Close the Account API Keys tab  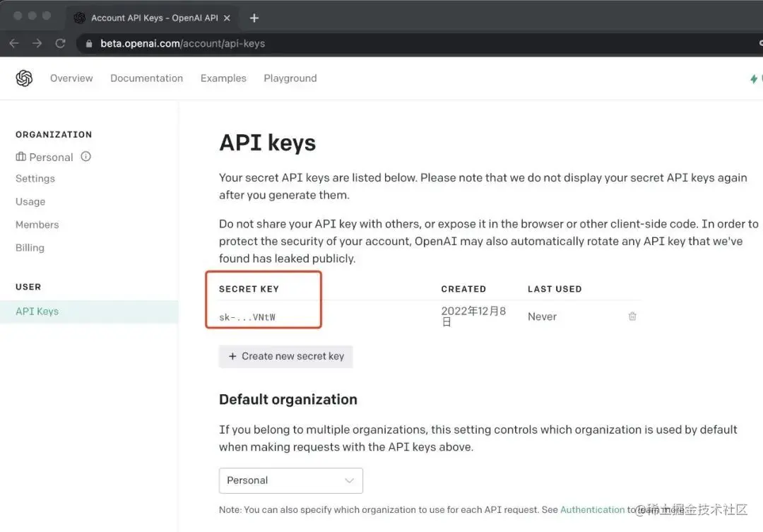[x=227, y=18]
